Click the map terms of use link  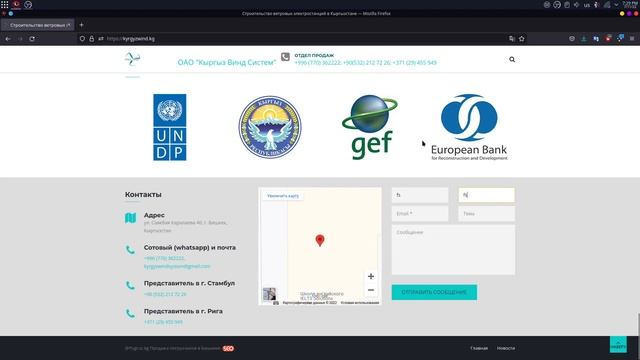coord(360,303)
